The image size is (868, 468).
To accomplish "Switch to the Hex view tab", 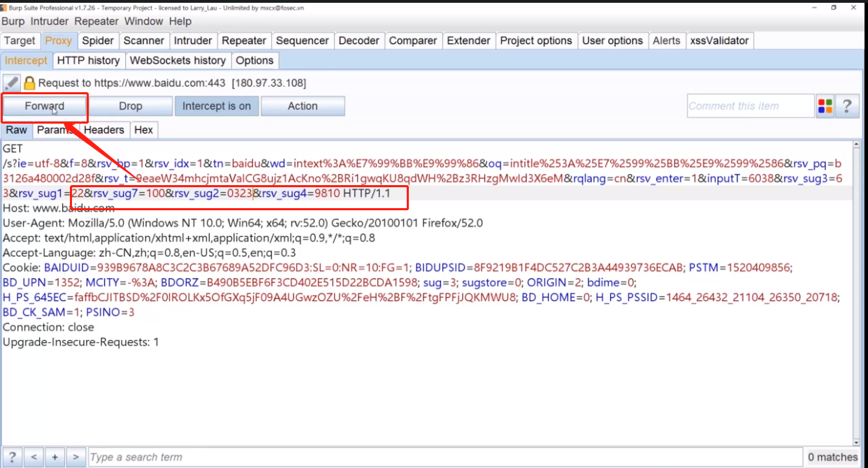I will click(144, 130).
